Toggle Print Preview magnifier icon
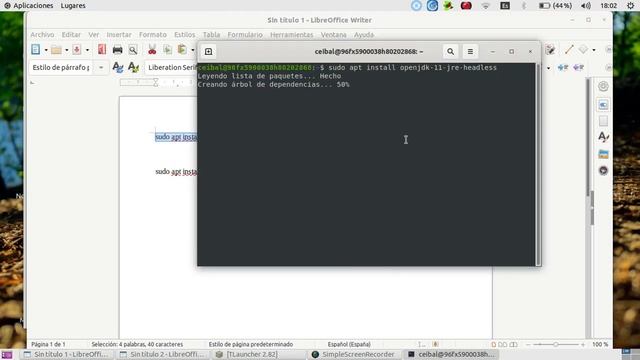640x360 pixels. [133, 50]
